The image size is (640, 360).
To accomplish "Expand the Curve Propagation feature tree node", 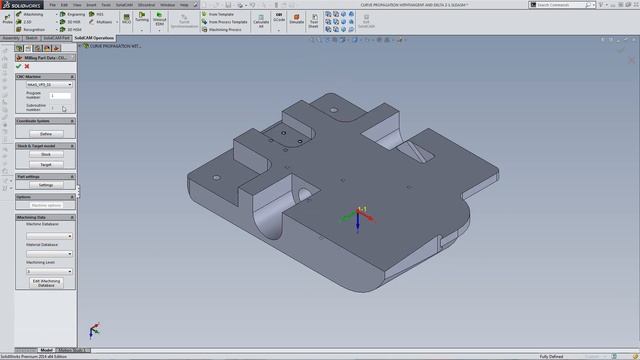I will [80, 46].
